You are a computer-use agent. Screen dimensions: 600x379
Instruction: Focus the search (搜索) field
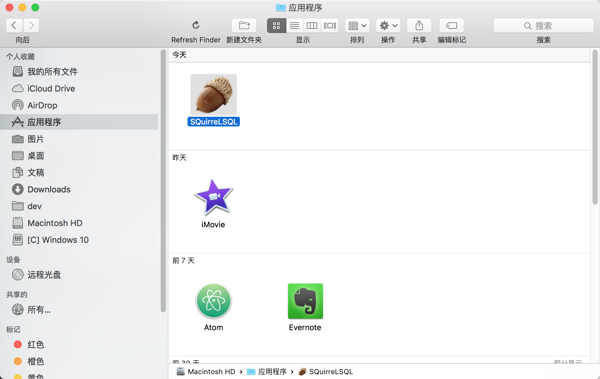[543, 26]
